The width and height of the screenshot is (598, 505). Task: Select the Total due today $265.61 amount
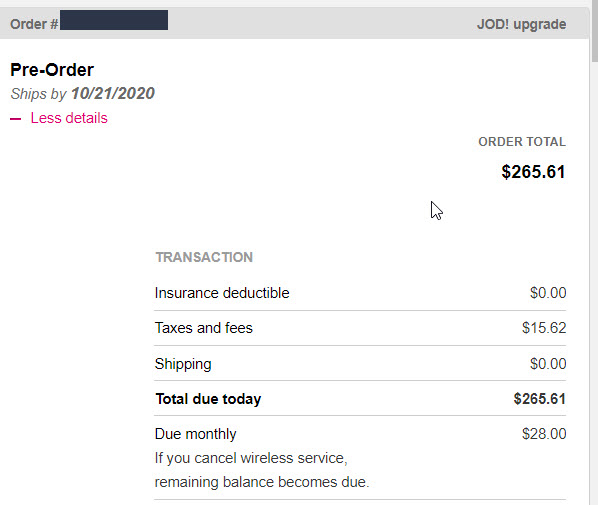coord(539,399)
